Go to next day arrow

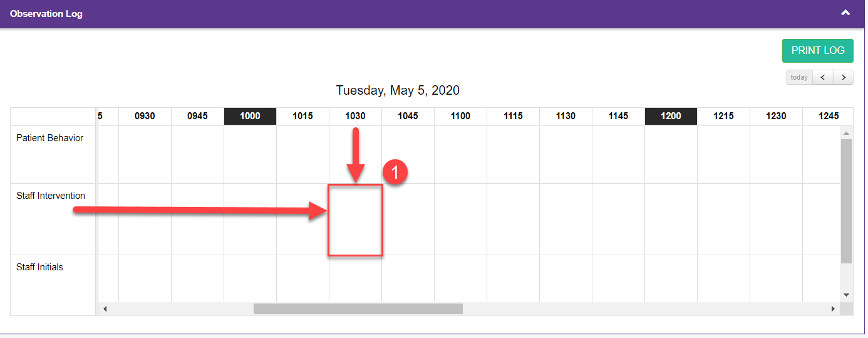843,77
